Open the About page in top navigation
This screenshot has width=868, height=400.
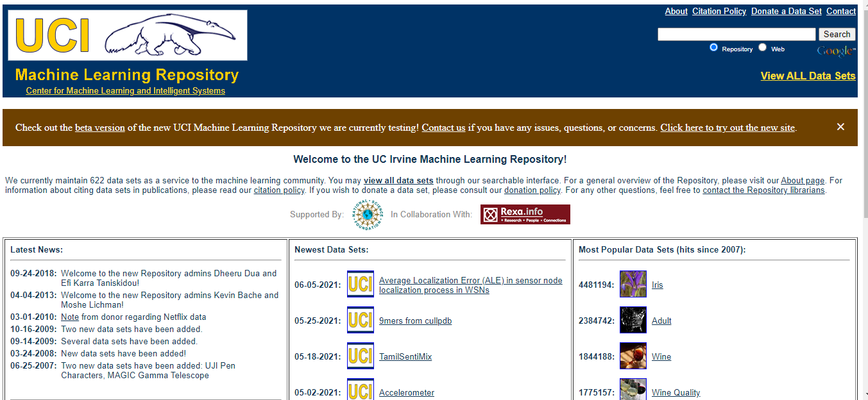click(676, 11)
